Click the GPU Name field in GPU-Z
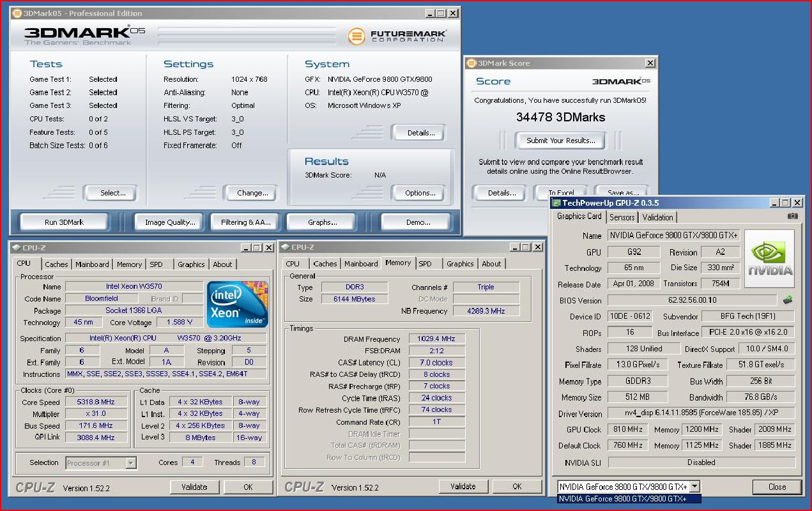Screen dimensions: 812x511 (x=674, y=235)
